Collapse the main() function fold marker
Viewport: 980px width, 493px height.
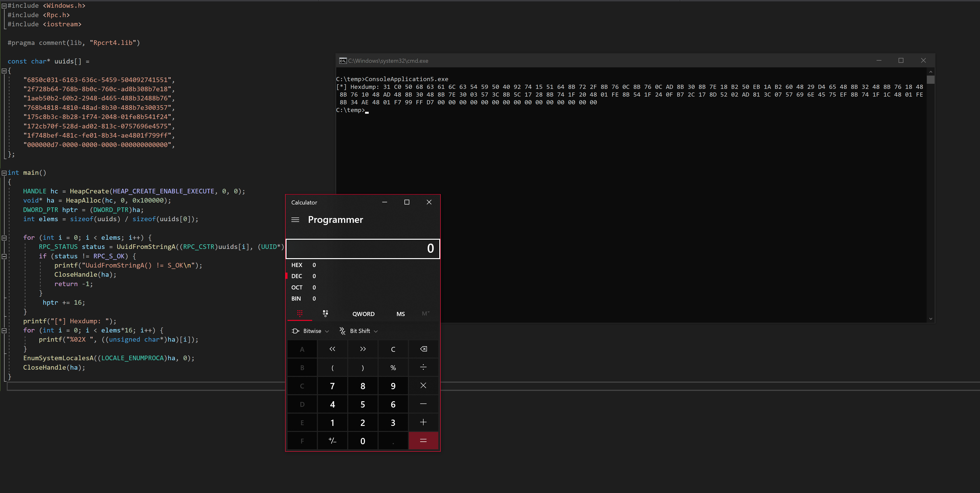[x=4, y=173]
